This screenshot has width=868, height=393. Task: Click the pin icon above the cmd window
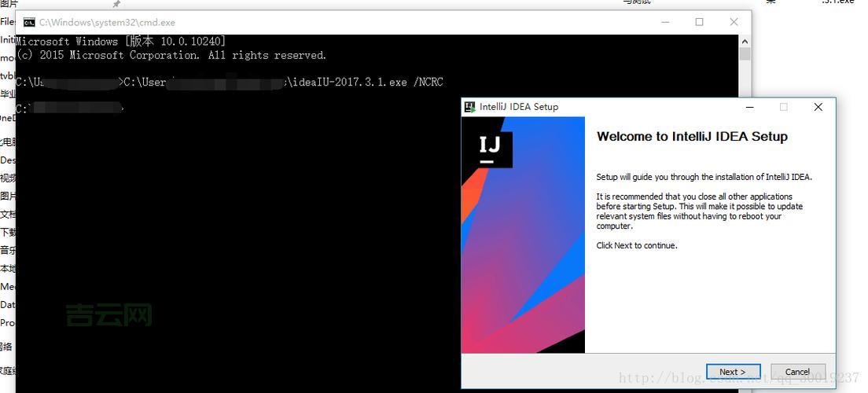click(116, 4)
